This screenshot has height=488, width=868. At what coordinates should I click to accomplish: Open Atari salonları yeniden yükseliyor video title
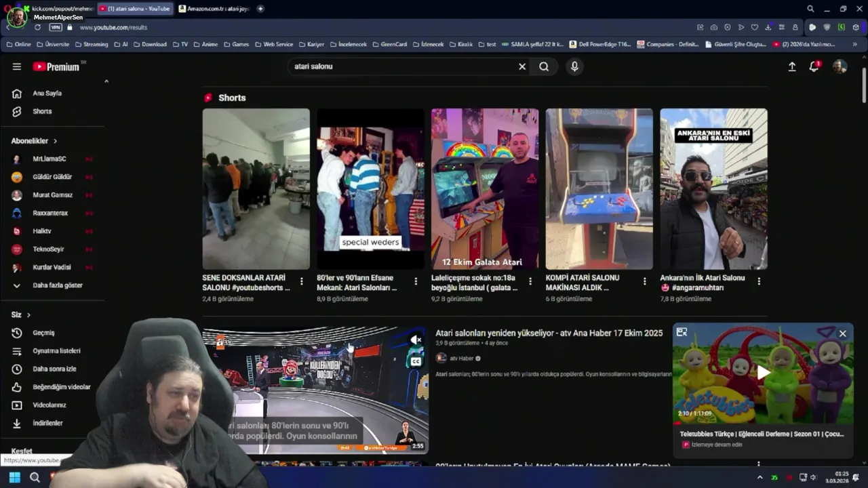[549, 333]
